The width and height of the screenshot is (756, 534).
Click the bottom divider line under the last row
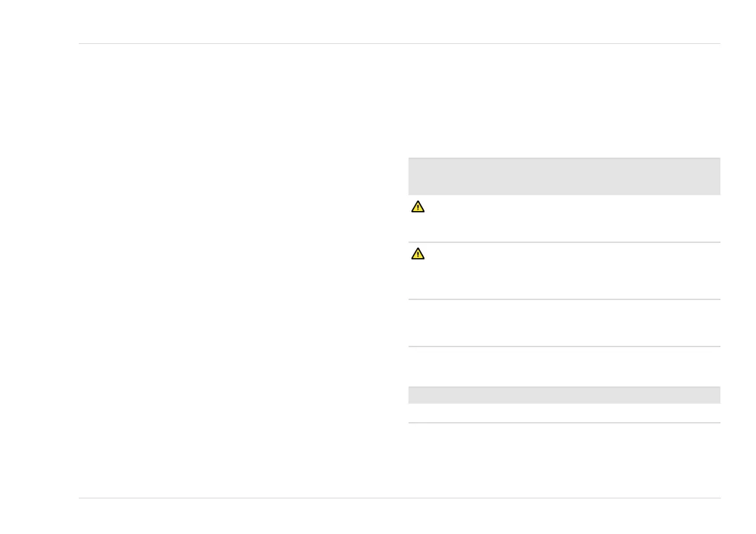coord(564,423)
